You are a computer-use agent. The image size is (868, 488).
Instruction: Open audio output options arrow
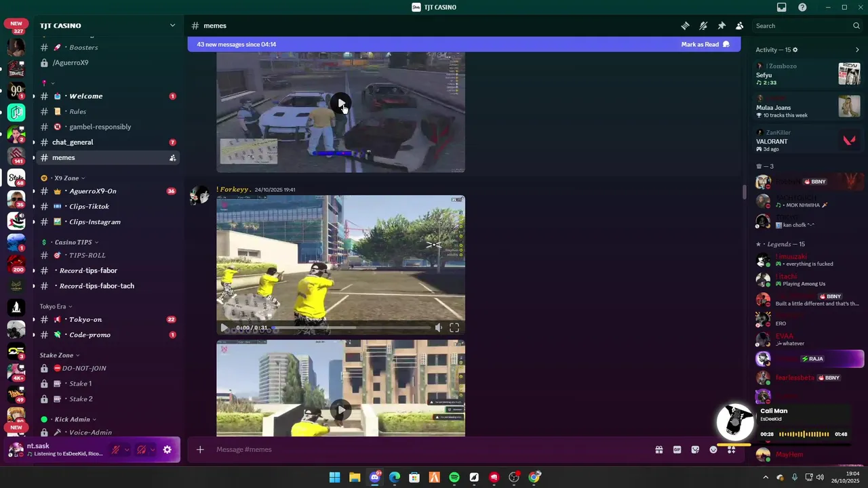point(152,449)
